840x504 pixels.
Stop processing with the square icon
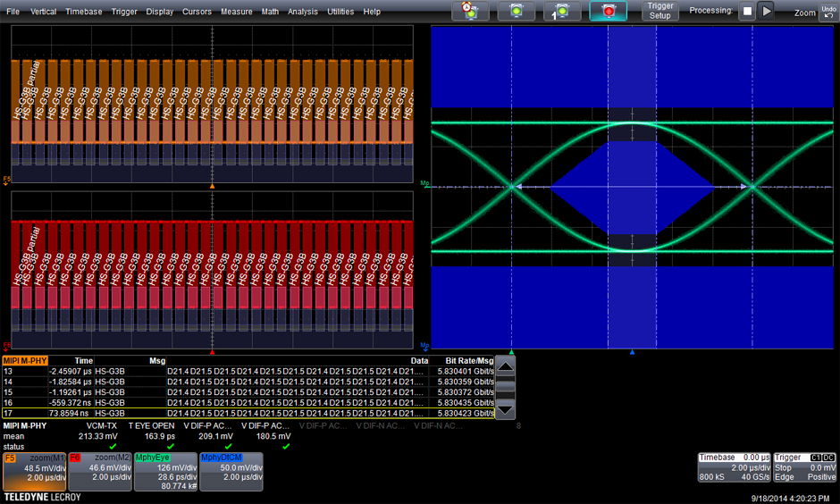point(747,11)
